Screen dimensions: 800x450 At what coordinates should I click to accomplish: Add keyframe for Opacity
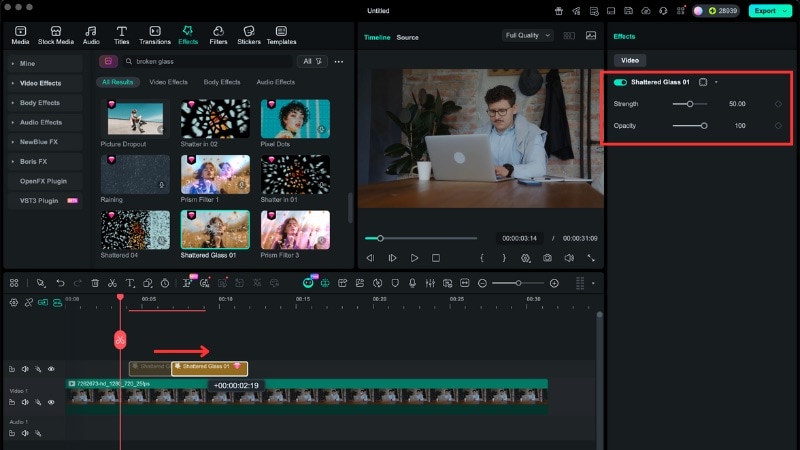coord(778,126)
